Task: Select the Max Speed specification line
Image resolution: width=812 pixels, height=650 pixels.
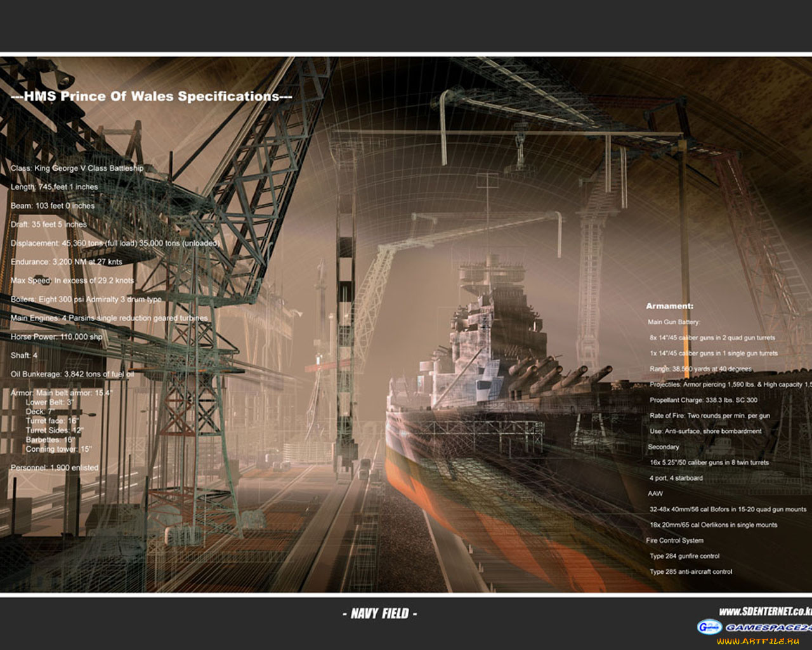Action: [72, 281]
